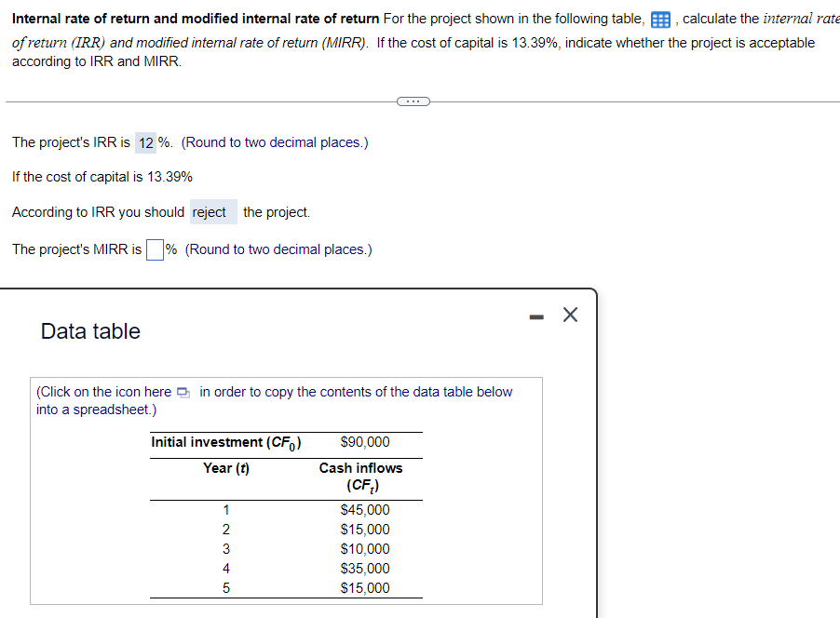The height and width of the screenshot is (618, 840).
Task: Click the Data table heading
Action: (x=90, y=330)
